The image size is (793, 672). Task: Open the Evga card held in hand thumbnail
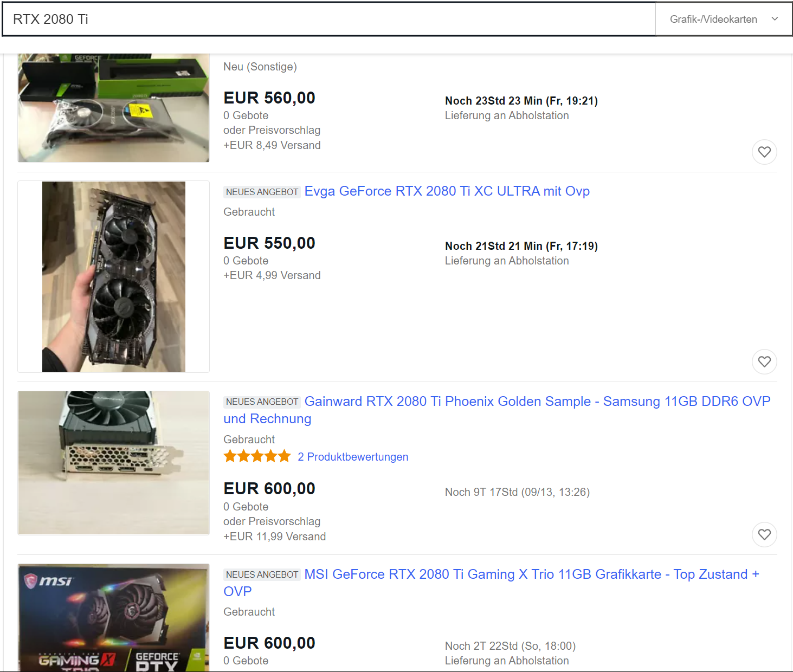[113, 276]
